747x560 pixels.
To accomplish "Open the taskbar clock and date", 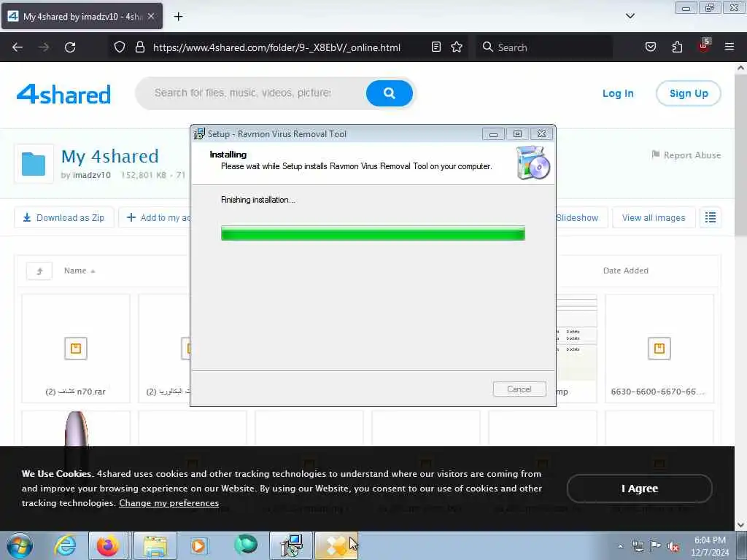I will (710, 546).
